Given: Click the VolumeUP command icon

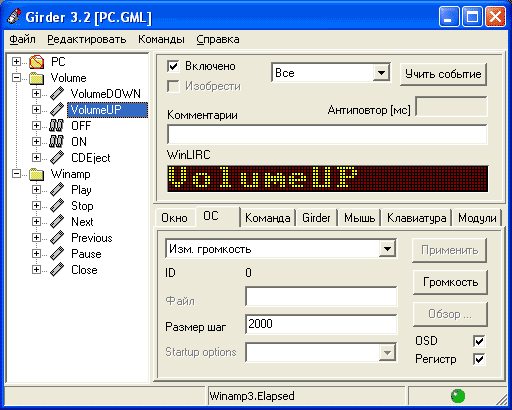Looking at the screenshot, I should pos(57,110).
